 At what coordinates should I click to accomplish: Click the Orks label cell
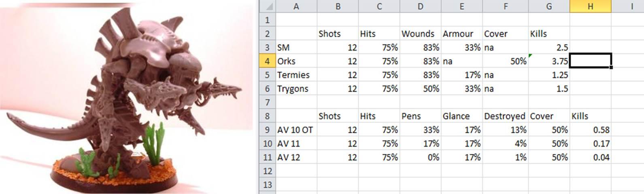pos(296,61)
